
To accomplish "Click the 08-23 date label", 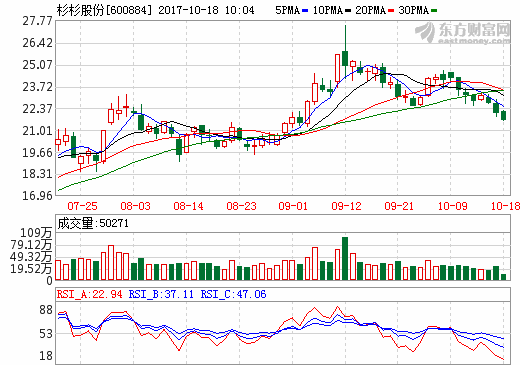I will pyautogui.click(x=241, y=206).
